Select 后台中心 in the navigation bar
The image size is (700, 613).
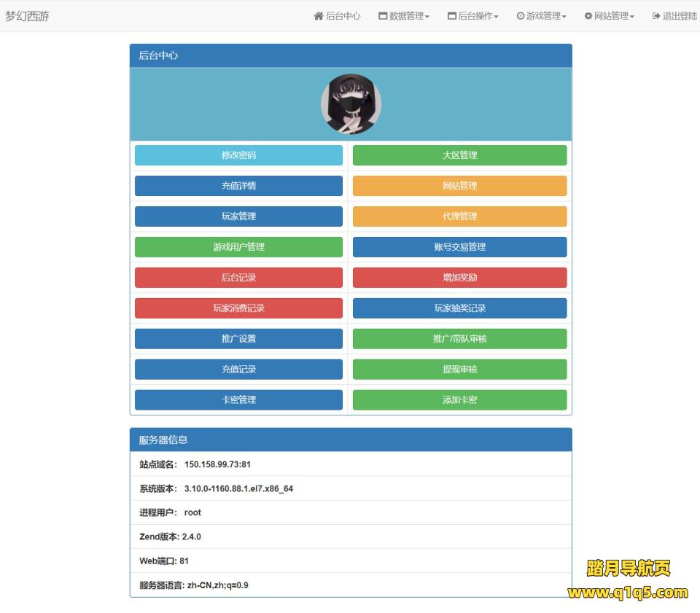pos(338,15)
